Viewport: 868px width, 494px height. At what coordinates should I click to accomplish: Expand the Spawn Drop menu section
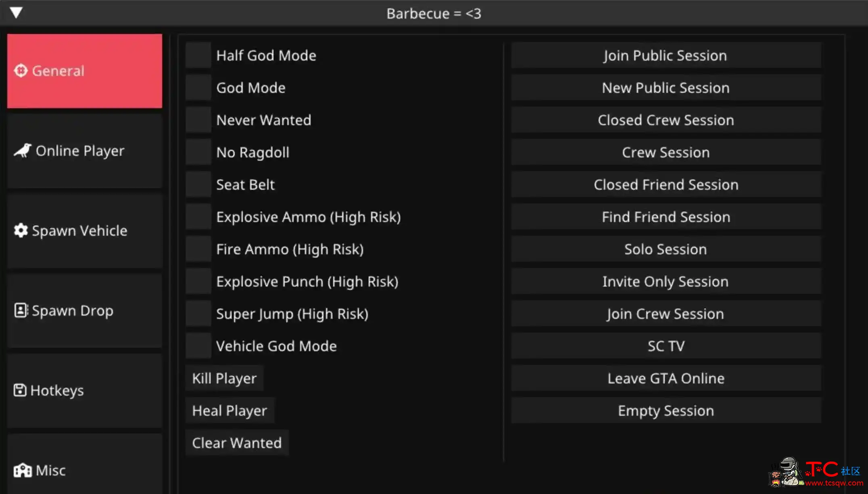point(83,310)
